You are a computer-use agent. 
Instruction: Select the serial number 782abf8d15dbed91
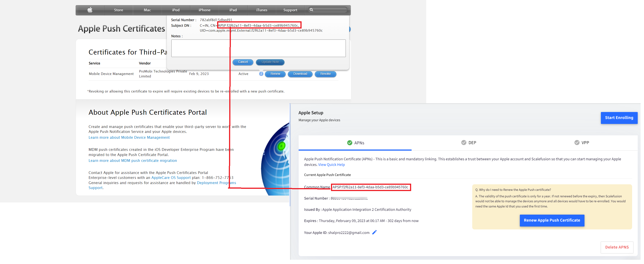coord(216,20)
